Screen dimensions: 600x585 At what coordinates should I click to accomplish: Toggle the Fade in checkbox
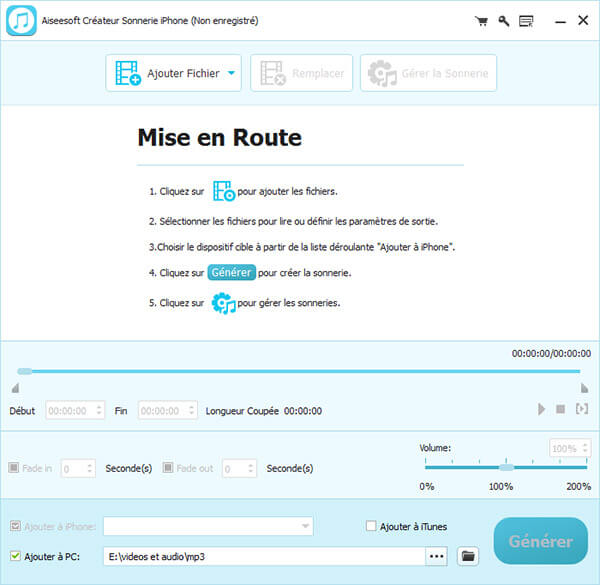[14, 468]
